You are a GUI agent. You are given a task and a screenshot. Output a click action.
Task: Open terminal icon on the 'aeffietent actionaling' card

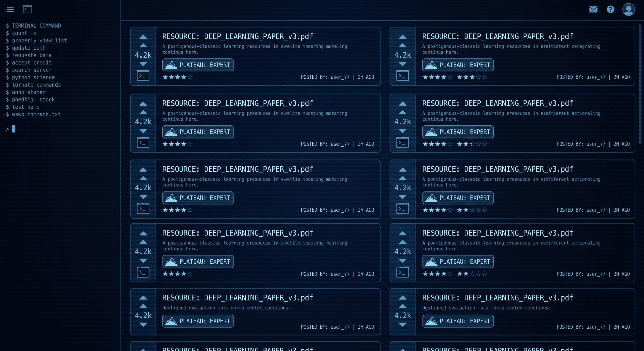click(x=402, y=142)
